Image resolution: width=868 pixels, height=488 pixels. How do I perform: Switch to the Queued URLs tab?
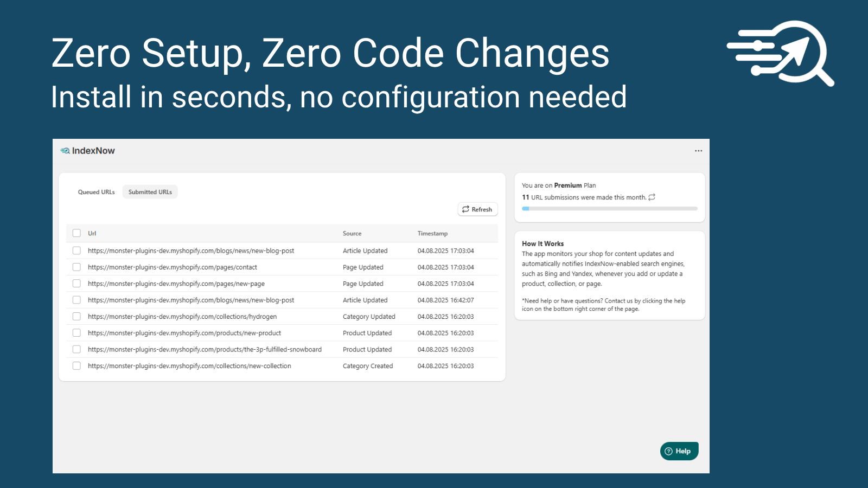click(x=96, y=191)
